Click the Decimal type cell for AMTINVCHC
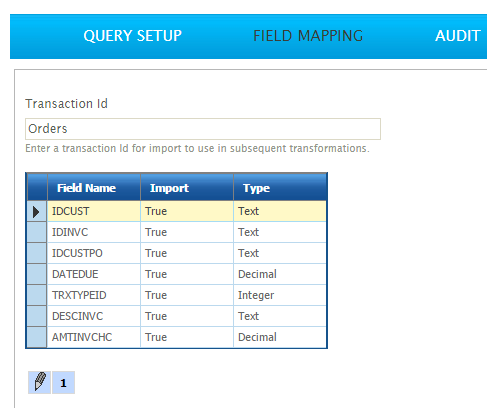Image resolution: width=497 pixels, height=418 pixels. click(x=280, y=337)
